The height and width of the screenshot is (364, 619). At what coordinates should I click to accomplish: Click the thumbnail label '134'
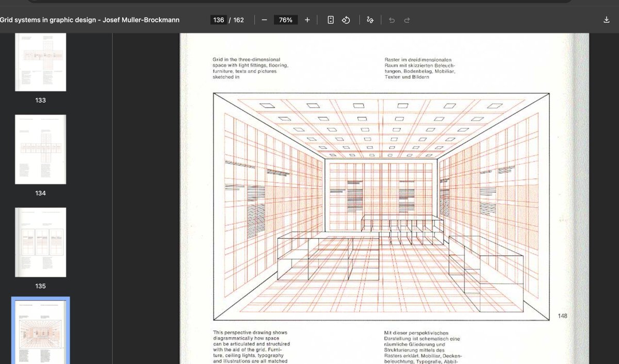(x=41, y=193)
